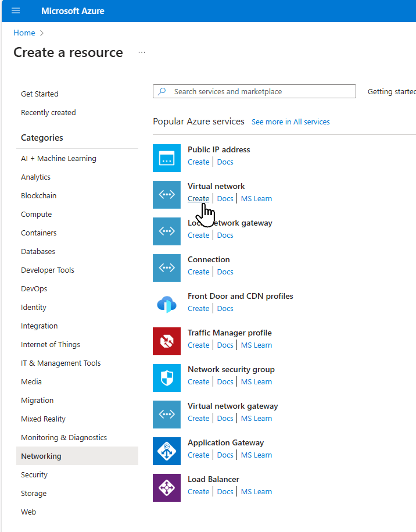Open See more in All services
Screen dimensions: 416x532
[291, 122]
